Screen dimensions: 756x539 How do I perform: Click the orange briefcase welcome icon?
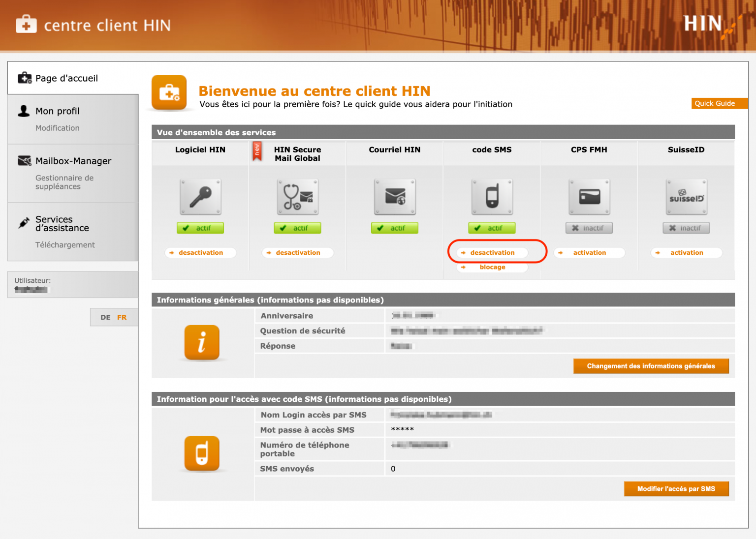click(169, 92)
